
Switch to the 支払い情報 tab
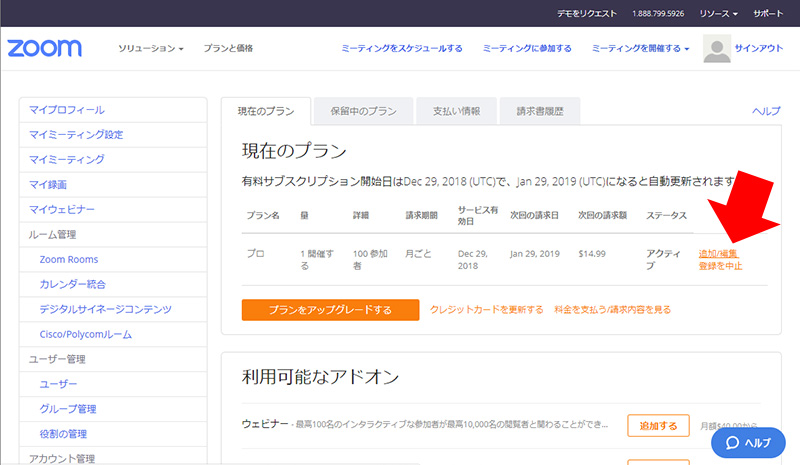[449, 111]
